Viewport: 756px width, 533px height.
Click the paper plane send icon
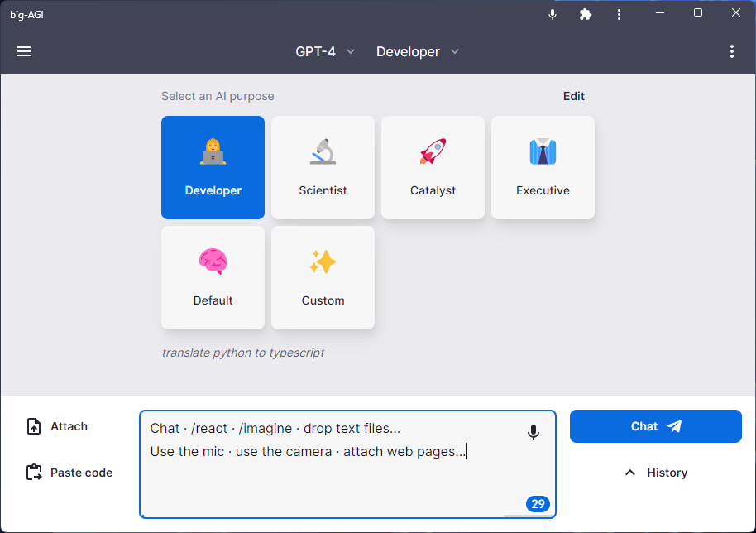click(x=674, y=426)
